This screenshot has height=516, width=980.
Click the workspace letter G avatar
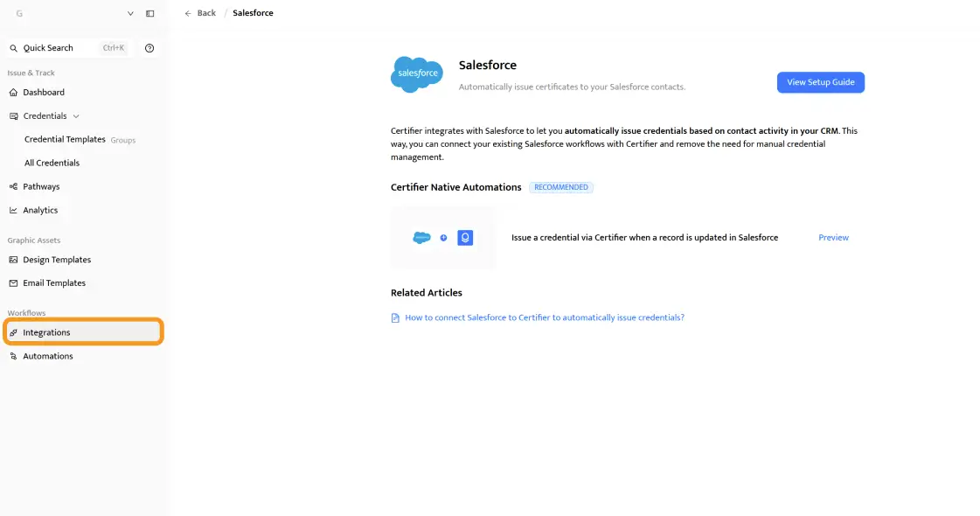tap(19, 13)
